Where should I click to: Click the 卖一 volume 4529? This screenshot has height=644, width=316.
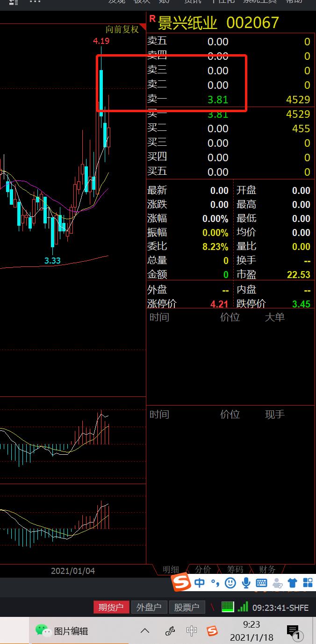coord(298,100)
